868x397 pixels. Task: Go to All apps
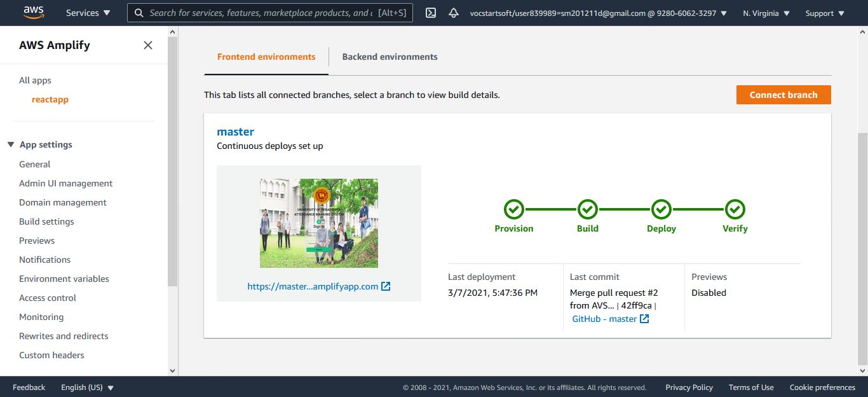35,80
